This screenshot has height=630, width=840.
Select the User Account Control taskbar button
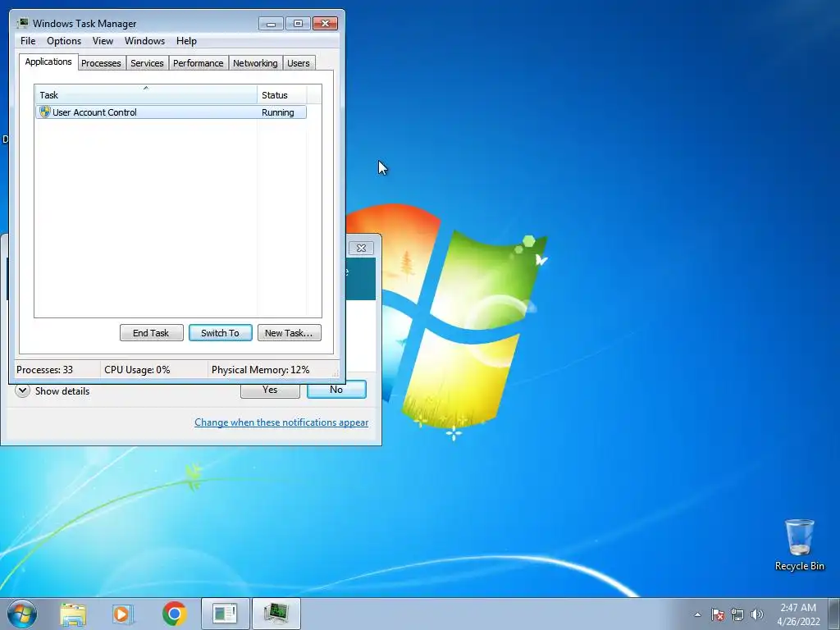[x=225, y=614]
